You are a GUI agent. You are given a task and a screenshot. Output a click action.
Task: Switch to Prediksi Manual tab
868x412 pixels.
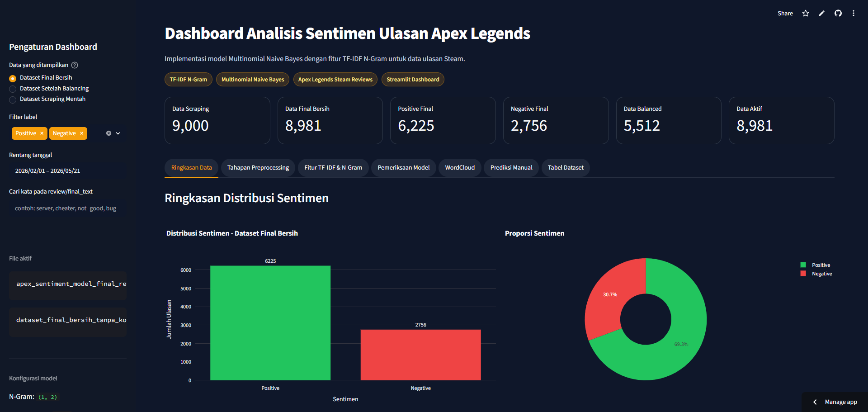pos(511,168)
